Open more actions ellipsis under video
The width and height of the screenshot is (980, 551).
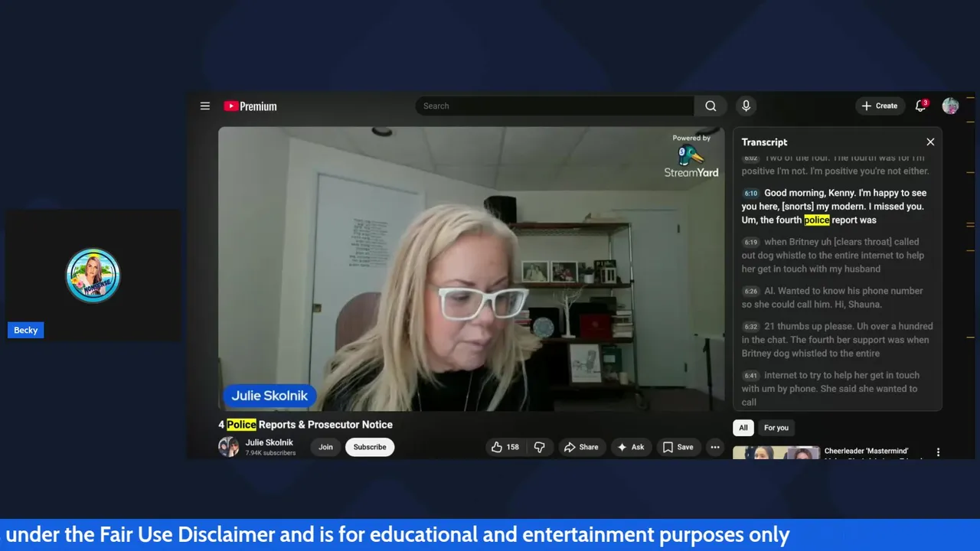[x=714, y=447]
